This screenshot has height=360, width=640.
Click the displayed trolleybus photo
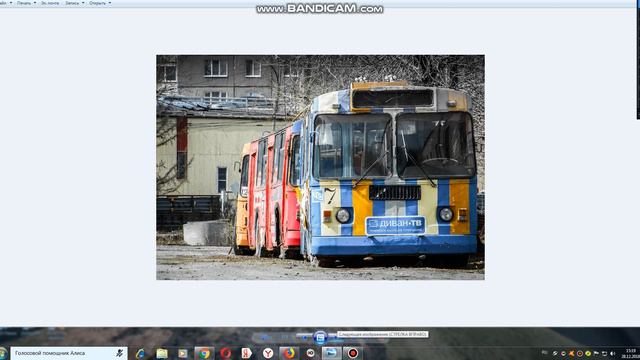[x=320, y=167]
